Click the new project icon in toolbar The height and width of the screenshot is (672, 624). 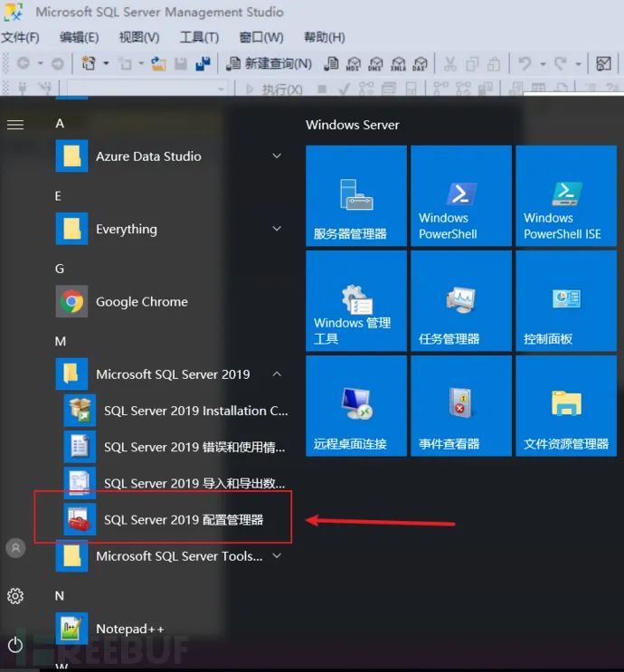click(x=89, y=63)
